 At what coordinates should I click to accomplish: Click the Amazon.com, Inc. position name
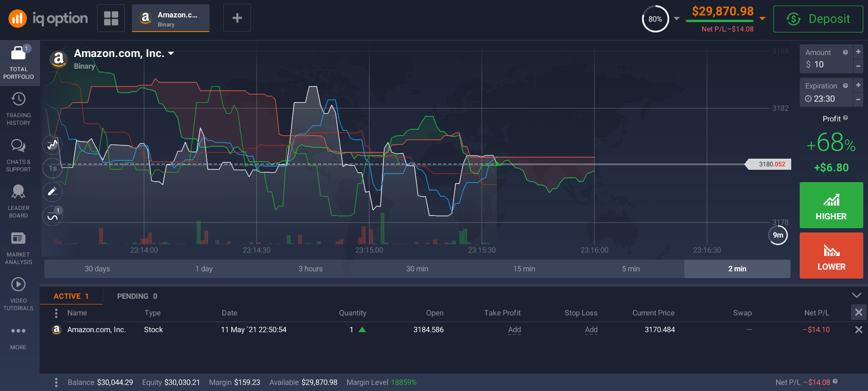click(x=97, y=330)
